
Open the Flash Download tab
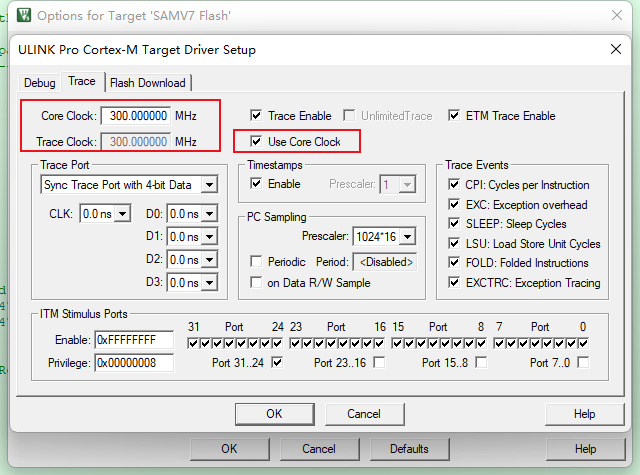click(x=148, y=83)
